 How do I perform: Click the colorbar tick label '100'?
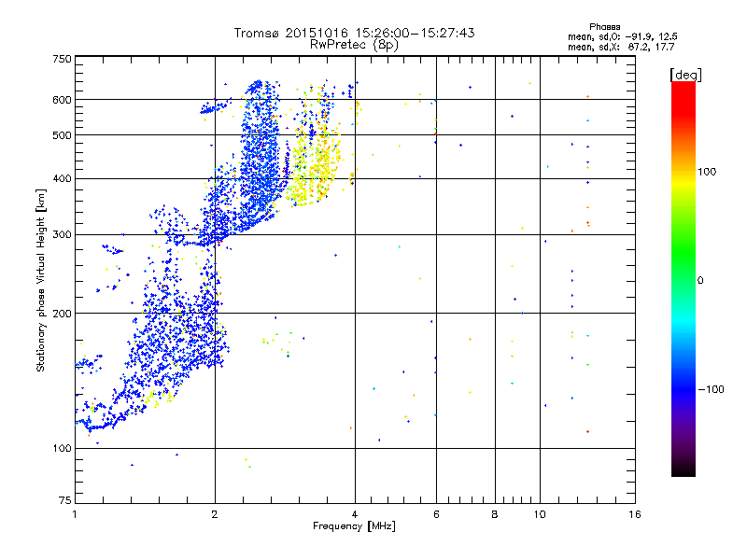(707, 172)
